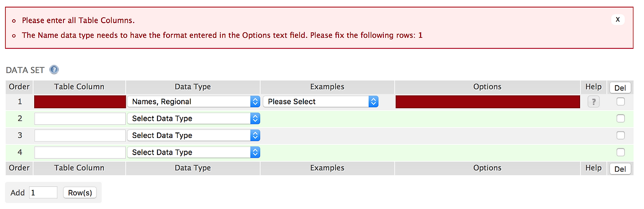The image size is (644, 209).
Task: Click the red Options field in row 1
Action: pos(487,102)
